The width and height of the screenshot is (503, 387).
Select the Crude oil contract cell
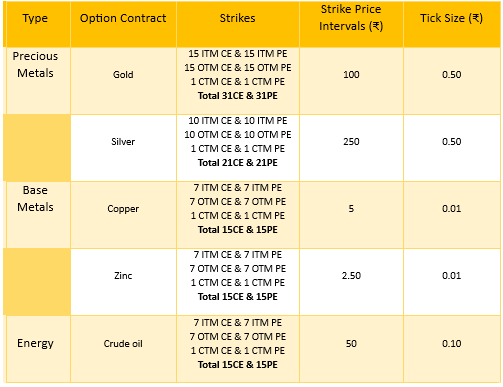pyautogui.click(x=123, y=344)
